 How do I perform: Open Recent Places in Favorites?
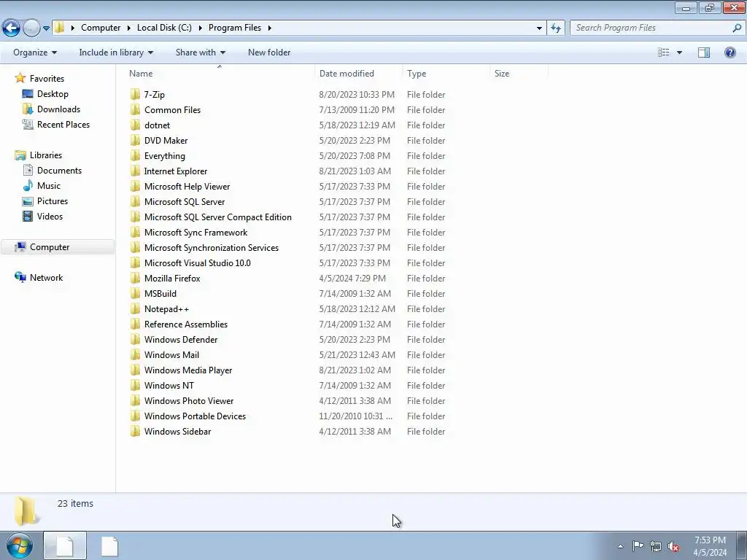[x=63, y=124]
